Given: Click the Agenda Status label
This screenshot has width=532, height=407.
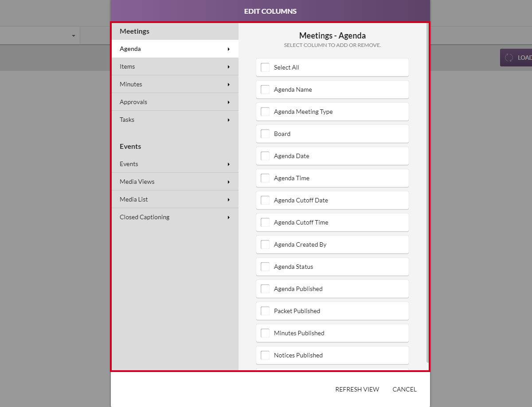Looking at the screenshot, I should (293, 267).
